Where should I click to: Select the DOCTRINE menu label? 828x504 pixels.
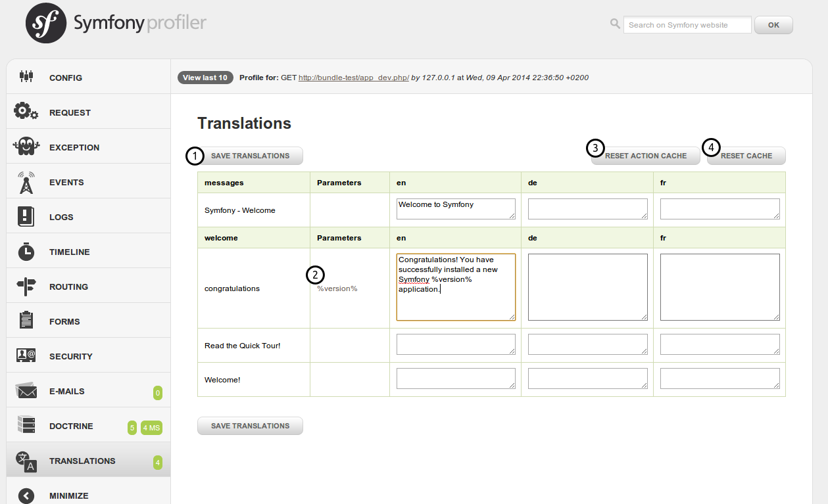coord(71,426)
